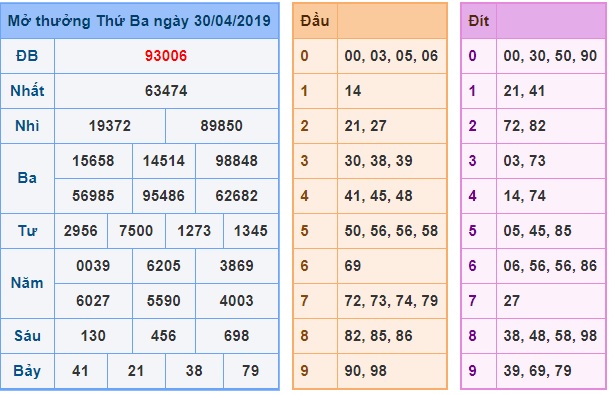Click Tư prize number 7500
The height and width of the screenshot is (395, 610).
pyautogui.click(x=136, y=231)
